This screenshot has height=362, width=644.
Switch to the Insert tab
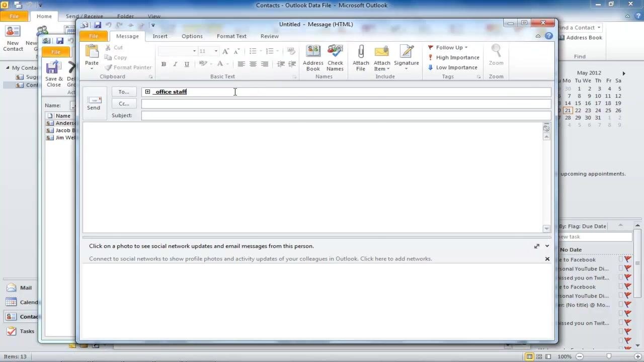pyautogui.click(x=160, y=36)
